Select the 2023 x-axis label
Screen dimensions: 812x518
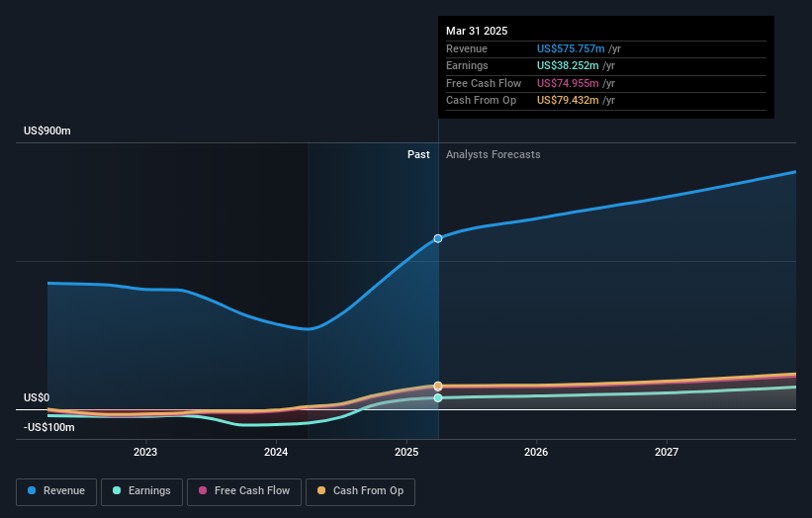click(145, 453)
